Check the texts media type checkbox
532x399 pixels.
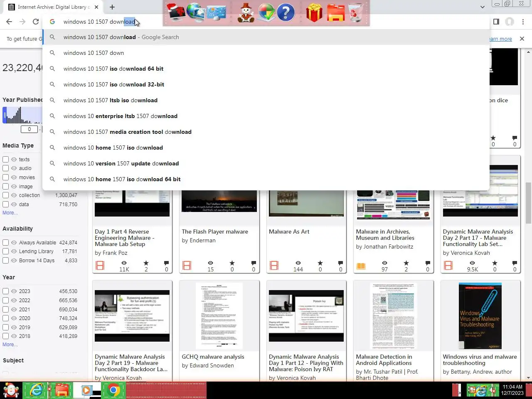(5, 159)
